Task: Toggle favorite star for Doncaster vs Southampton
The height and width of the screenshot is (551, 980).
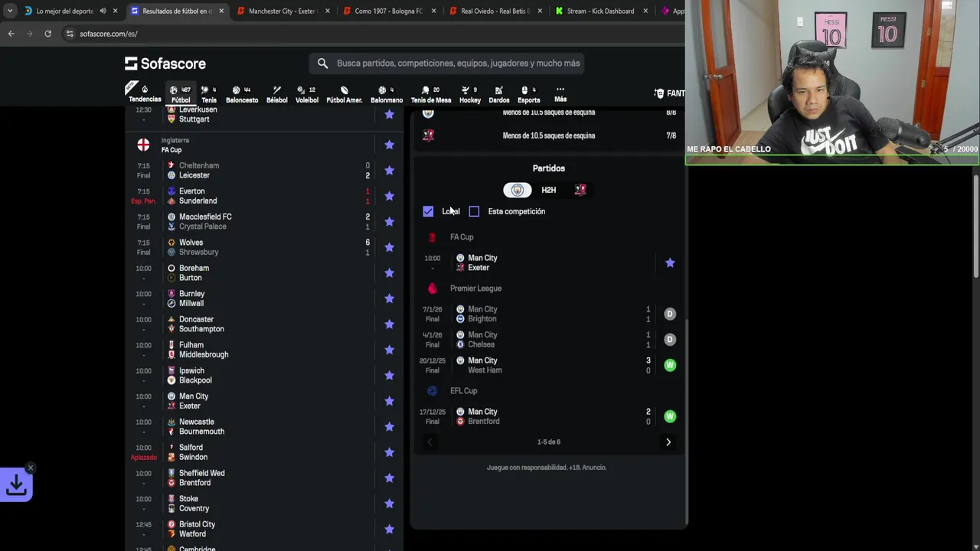Action: click(389, 324)
